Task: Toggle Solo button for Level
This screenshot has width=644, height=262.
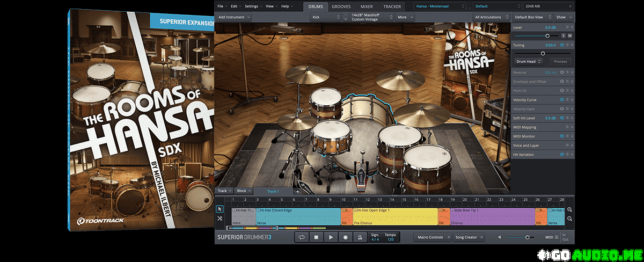Action: (x=563, y=35)
